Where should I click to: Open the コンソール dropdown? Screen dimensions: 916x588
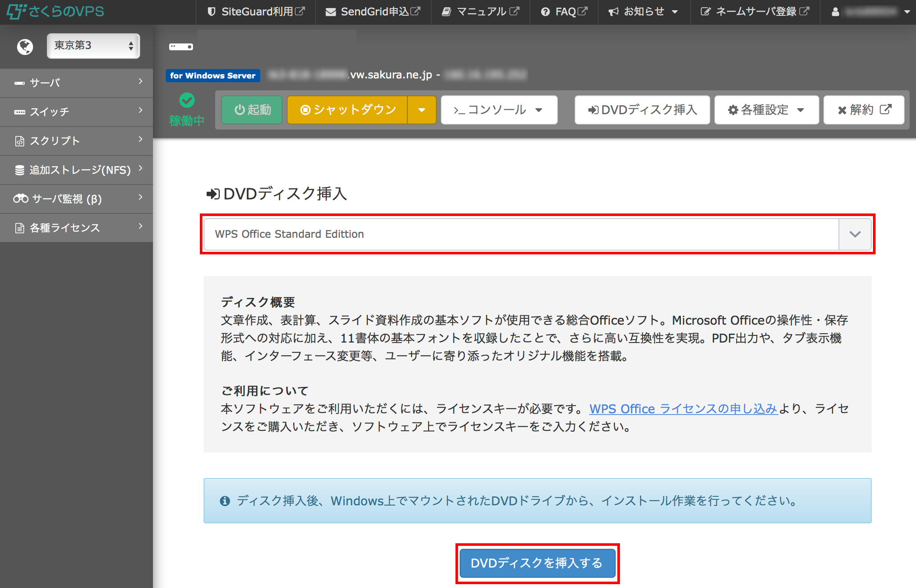499,110
